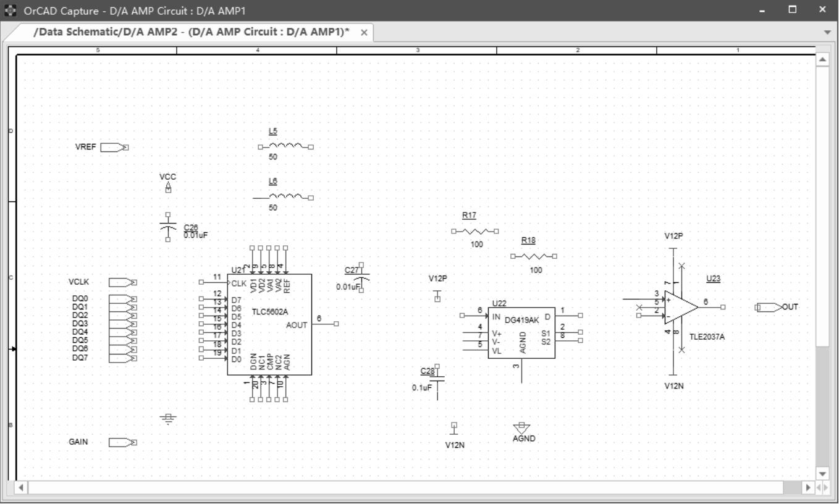The width and height of the screenshot is (839, 504).
Task: Select resistor R17 symbol
Action: 475,231
